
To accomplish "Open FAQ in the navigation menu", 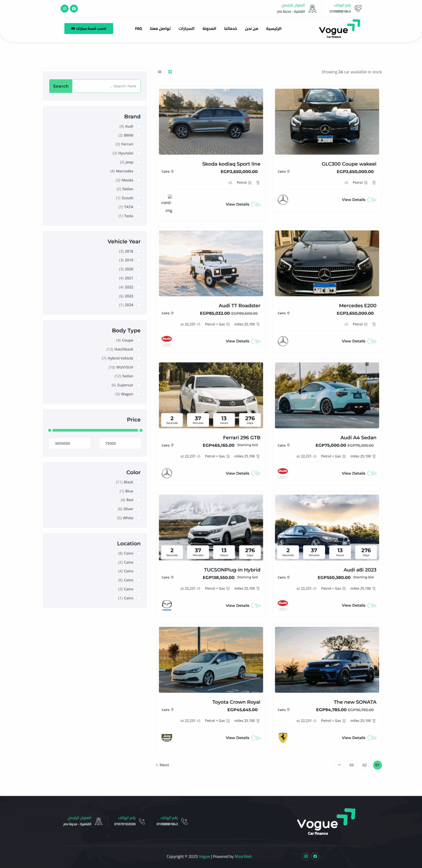I will 138,28.
